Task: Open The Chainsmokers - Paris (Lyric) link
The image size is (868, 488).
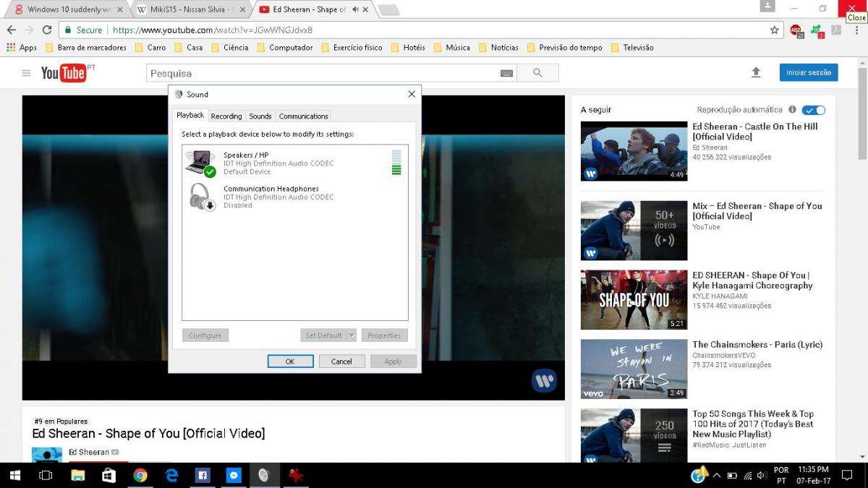Action: [x=757, y=345]
